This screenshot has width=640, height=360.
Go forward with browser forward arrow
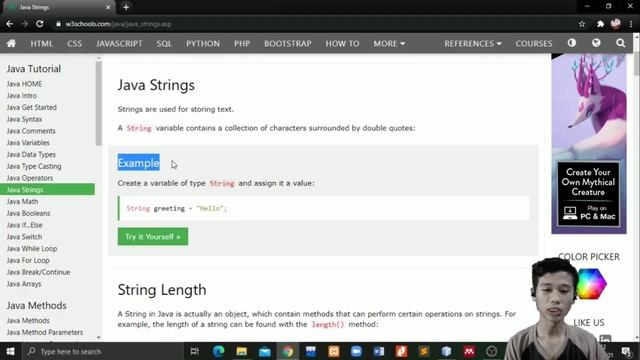pos(24,24)
